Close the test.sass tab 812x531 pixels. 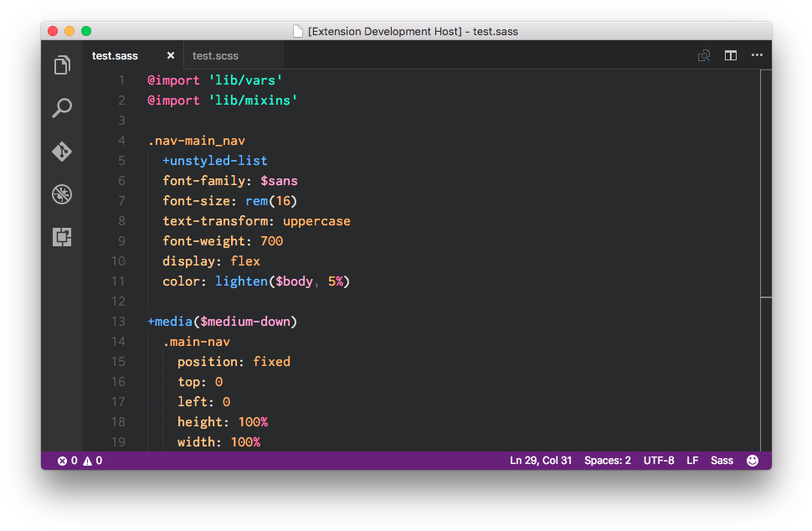170,55
